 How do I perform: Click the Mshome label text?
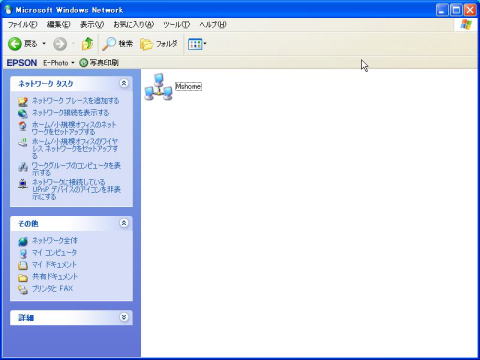(188, 86)
